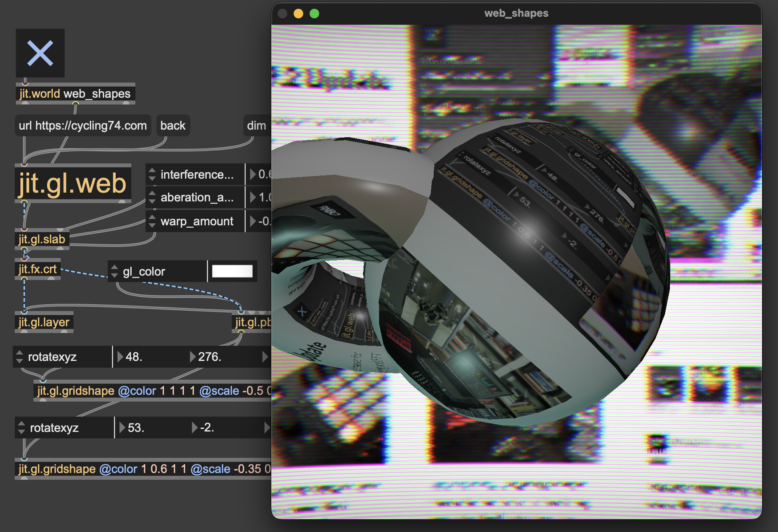This screenshot has height=532, width=778.
Task: Open the warp_amount attribute menu arrows
Action: (x=152, y=221)
